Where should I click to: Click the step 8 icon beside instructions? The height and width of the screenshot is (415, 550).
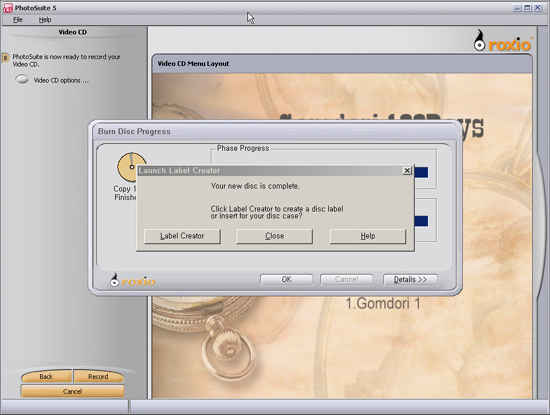pyautogui.click(x=5, y=58)
